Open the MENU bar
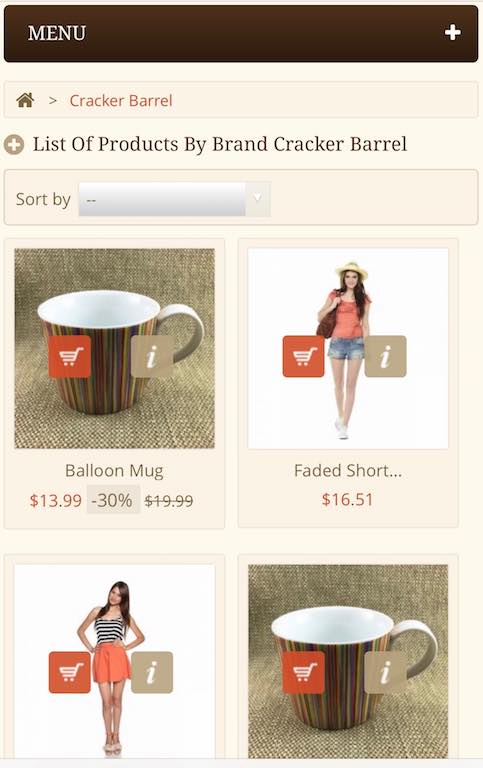Viewport: 483px width, 768px height. click(241, 34)
